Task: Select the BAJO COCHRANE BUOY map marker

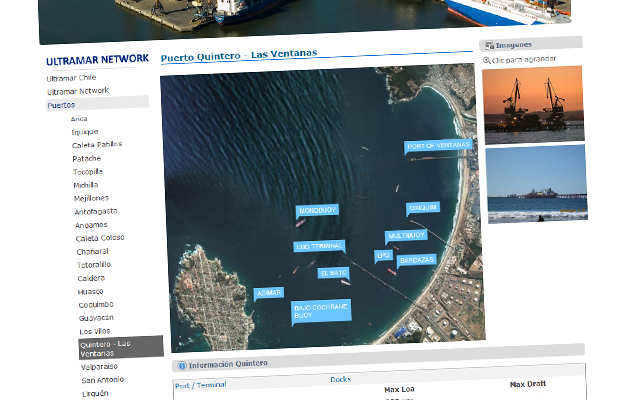Action: click(x=320, y=310)
